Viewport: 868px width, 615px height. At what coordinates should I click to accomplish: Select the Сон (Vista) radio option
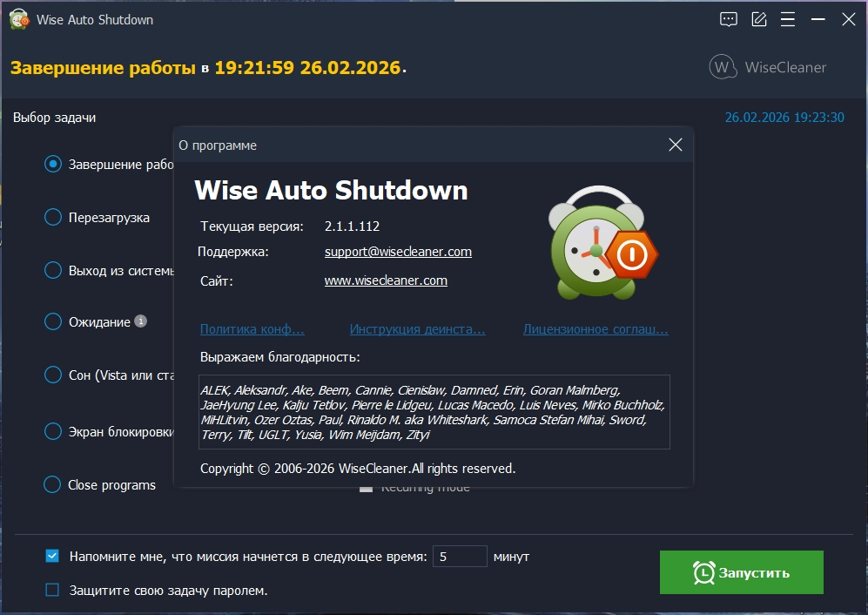click(52, 375)
